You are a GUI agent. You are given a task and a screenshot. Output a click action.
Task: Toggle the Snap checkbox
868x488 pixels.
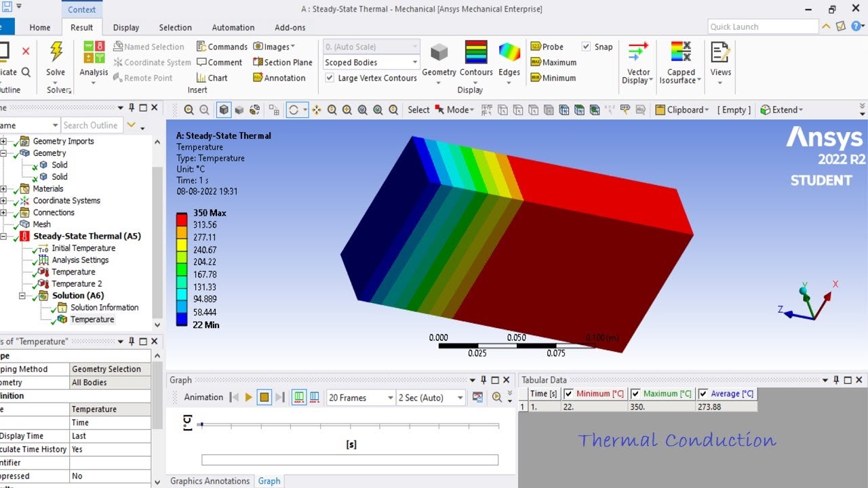pyautogui.click(x=586, y=47)
